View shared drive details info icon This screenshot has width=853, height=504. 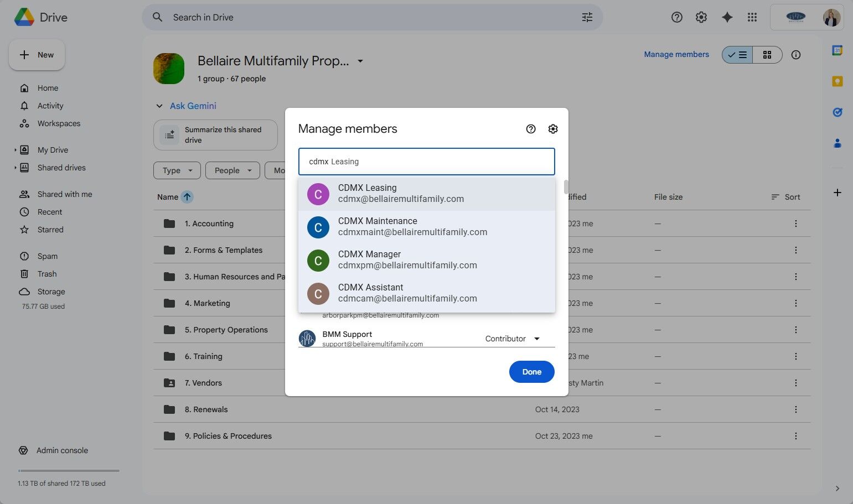(795, 55)
